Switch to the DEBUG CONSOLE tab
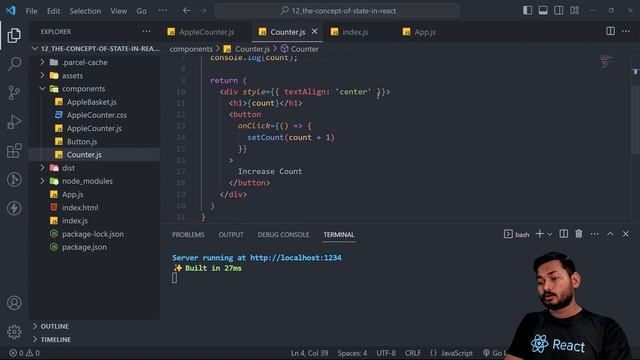Screen dimensions: 640x360 click(x=283, y=235)
